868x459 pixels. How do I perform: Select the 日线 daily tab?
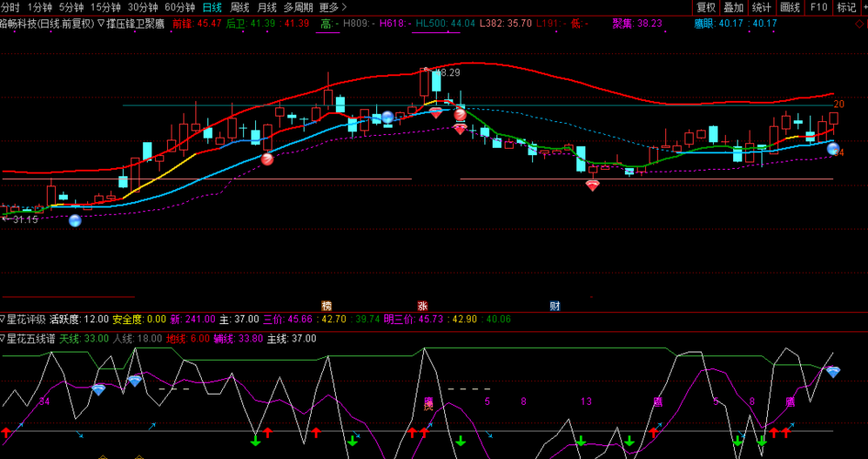(212, 7)
